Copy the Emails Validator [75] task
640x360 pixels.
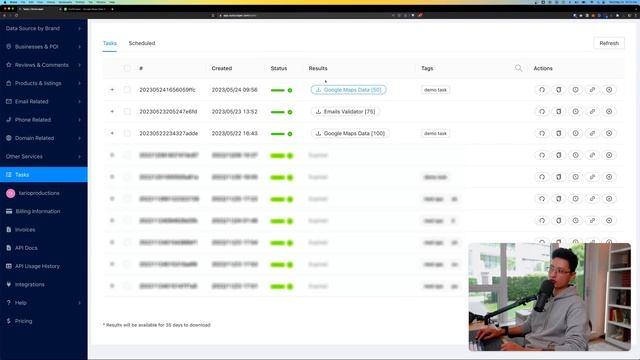[x=558, y=111]
